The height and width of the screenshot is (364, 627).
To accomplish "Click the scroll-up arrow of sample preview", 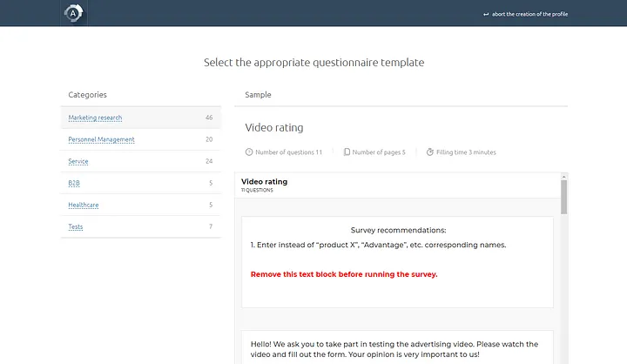I will pyautogui.click(x=563, y=177).
